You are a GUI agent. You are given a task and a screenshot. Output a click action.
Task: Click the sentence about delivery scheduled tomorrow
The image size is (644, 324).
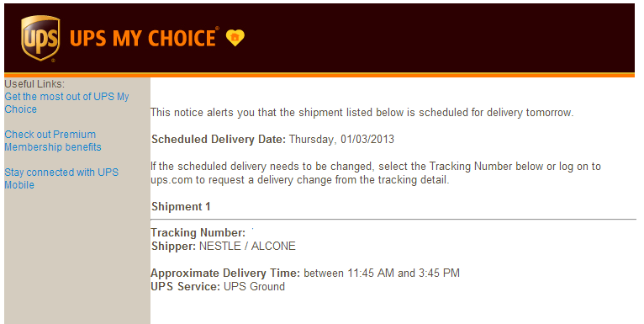[x=362, y=113]
